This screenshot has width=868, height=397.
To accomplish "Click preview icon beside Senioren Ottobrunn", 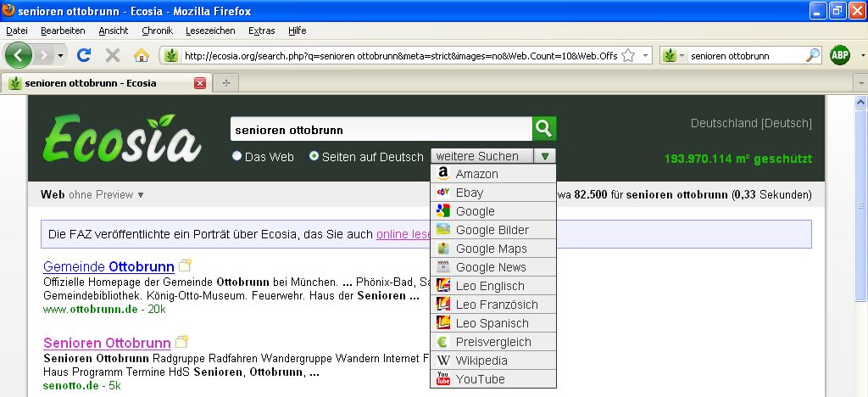I will (181, 342).
